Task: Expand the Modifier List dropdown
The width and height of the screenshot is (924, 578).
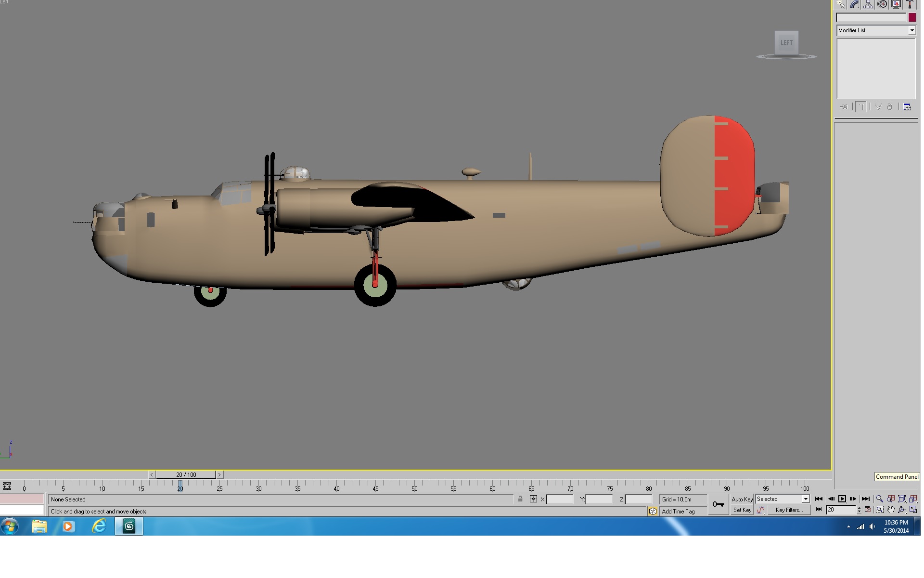Action: (x=911, y=30)
